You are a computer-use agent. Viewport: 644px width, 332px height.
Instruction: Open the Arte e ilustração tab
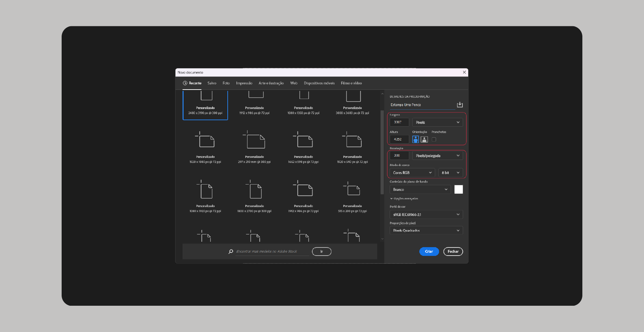tap(271, 83)
